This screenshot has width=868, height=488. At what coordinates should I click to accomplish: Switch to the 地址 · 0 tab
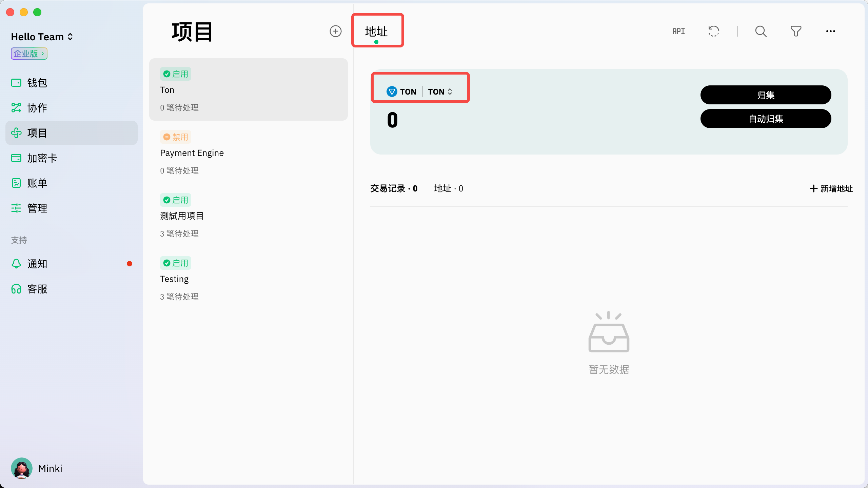pos(448,188)
